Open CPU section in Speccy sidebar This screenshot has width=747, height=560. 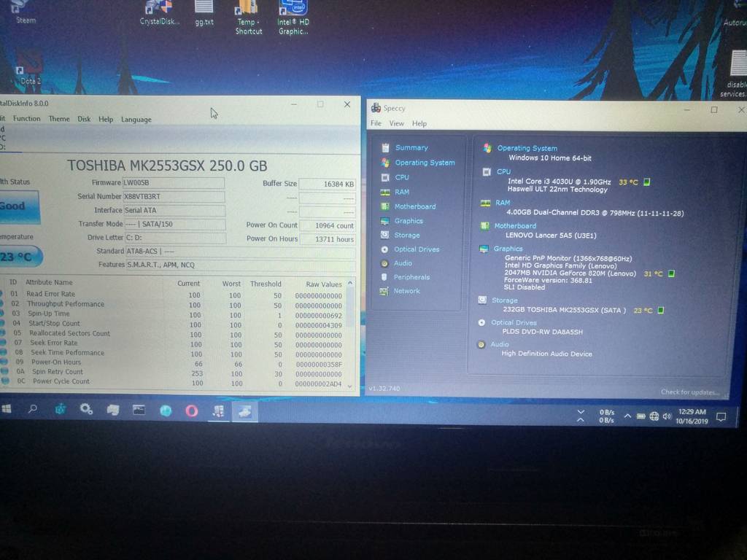tap(402, 177)
